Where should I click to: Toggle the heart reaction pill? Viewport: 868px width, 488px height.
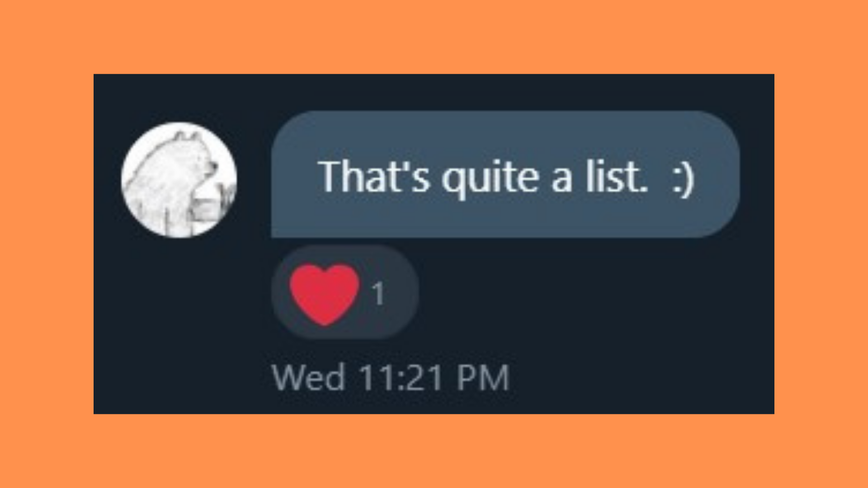pyautogui.click(x=344, y=292)
